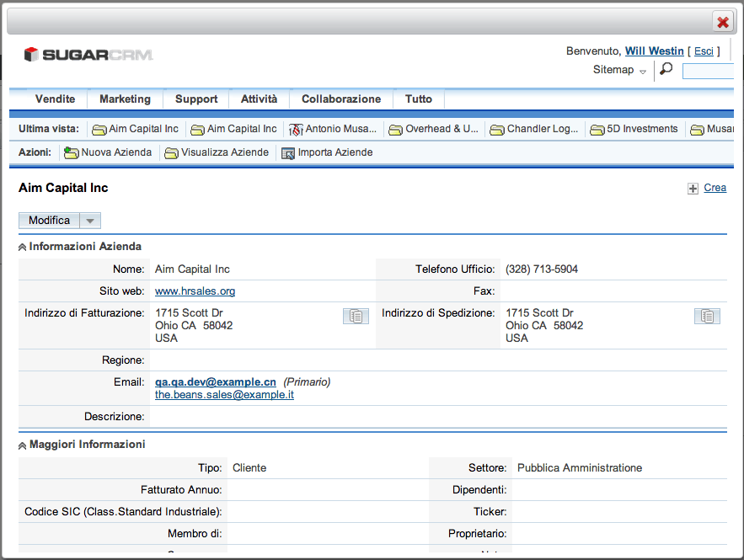Screen dimensions: 744x560
Task: Click the Fatturato Annuo label
Action: point(181,490)
